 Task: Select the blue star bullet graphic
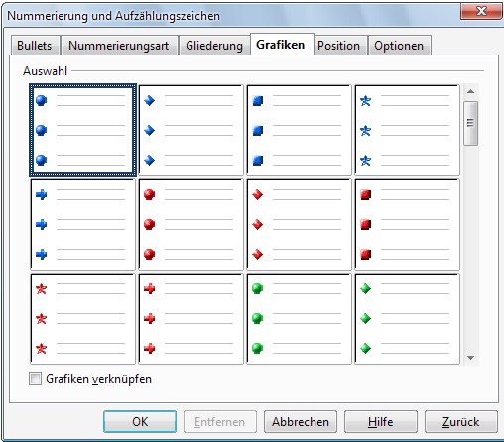(407, 130)
